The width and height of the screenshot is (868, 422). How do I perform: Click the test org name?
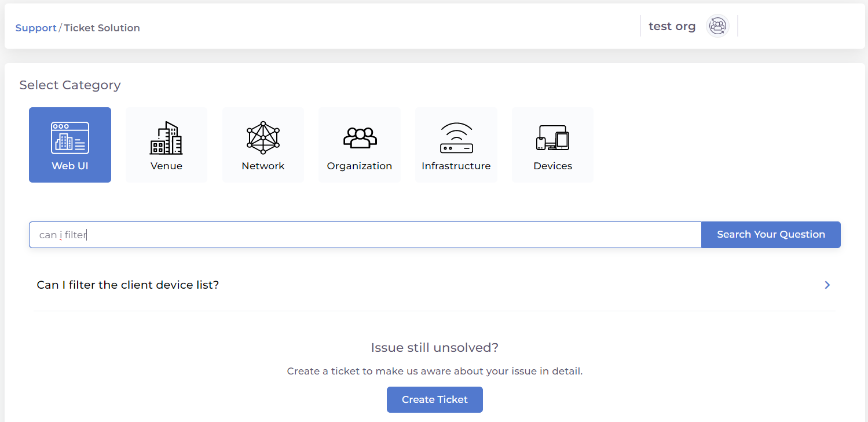point(672,26)
